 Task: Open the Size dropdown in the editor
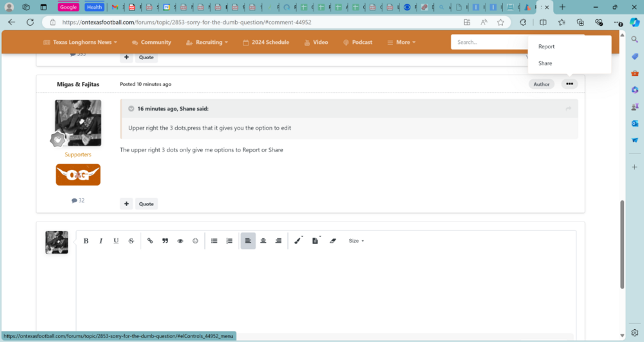pos(356,241)
